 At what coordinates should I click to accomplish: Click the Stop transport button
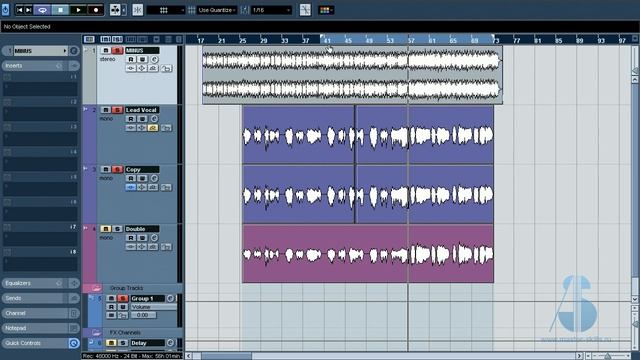[60, 10]
